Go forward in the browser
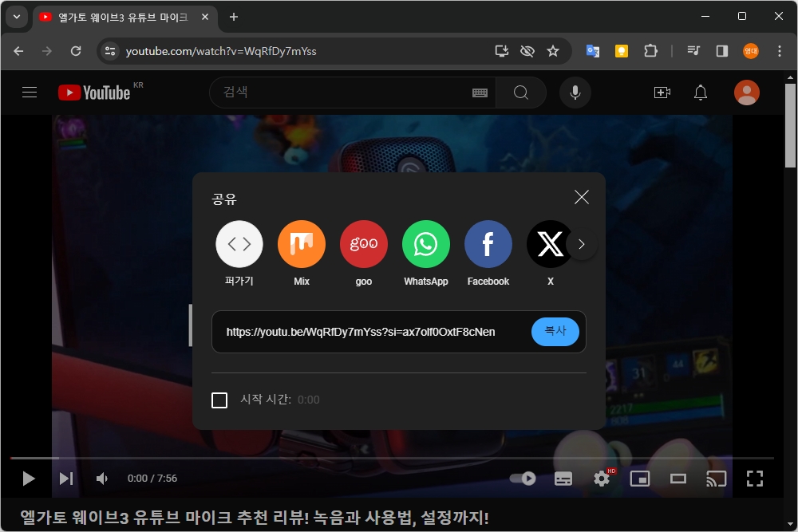Image resolution: width=798 pixels, height=532 pixels. click(47, 51)
